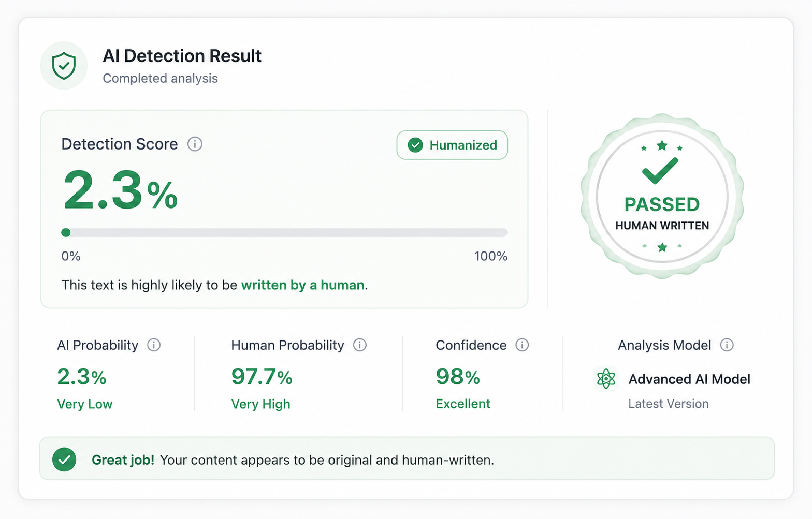Click the green check icon beside Great job
812x519 pixels.
pos(64,459)
